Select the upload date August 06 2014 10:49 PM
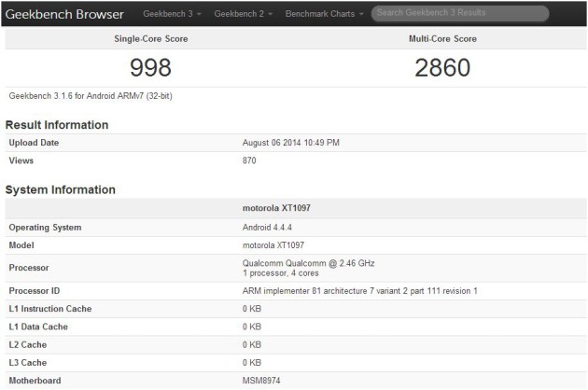 coord(290,143)
